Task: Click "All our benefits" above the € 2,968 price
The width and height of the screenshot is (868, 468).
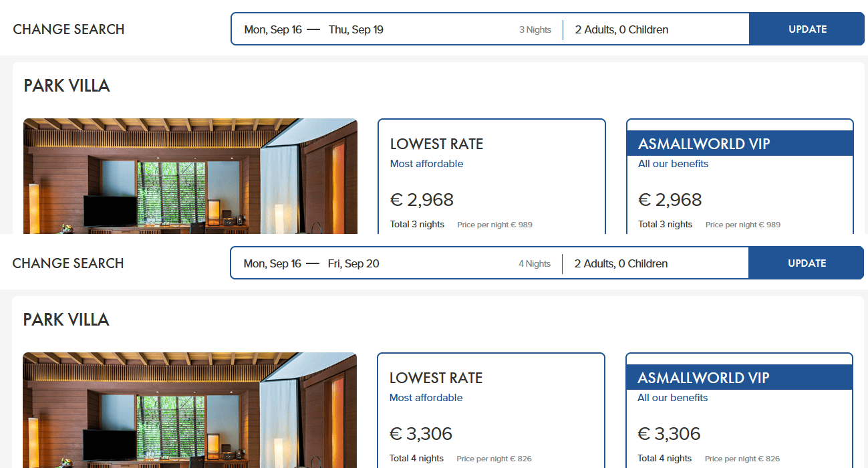Action: click(x=673, y=164)
